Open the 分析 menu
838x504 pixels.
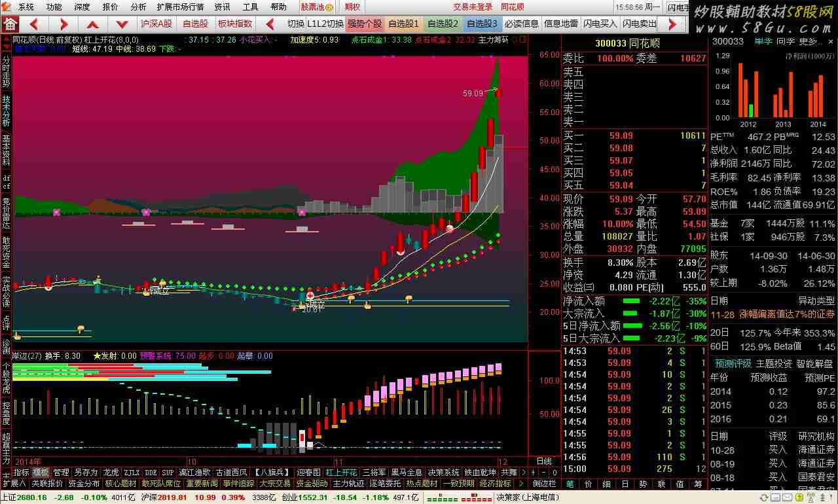point(138,7)
